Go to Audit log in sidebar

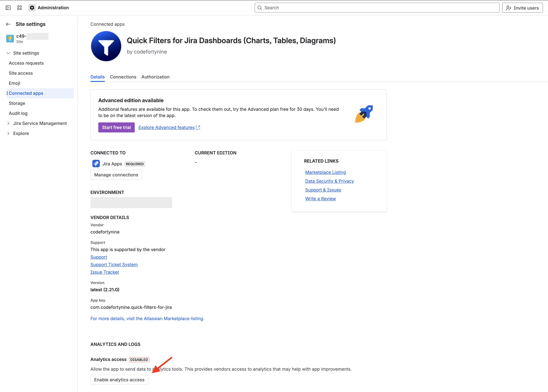click(x=18, y=113)
